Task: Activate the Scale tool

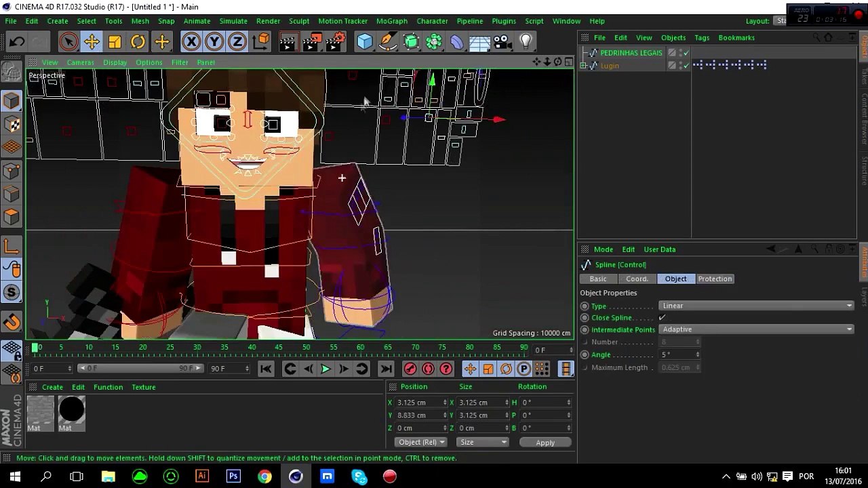Action: pos(115,42)
